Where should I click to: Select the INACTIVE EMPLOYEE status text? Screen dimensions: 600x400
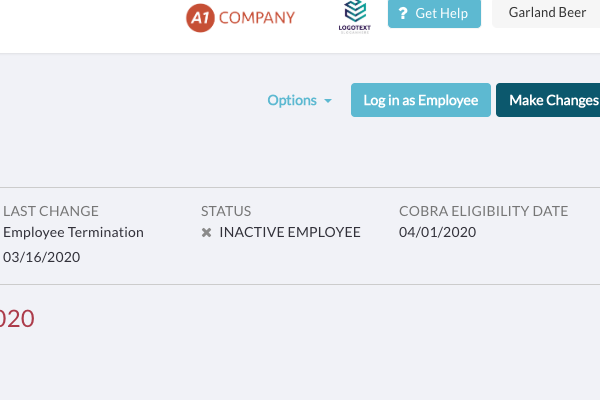pos(289,232)
